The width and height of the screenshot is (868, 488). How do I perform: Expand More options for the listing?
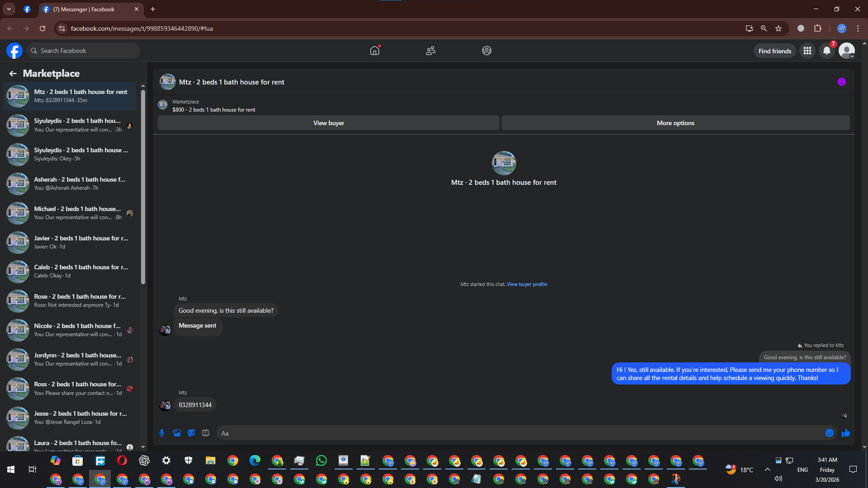point(675,123)
